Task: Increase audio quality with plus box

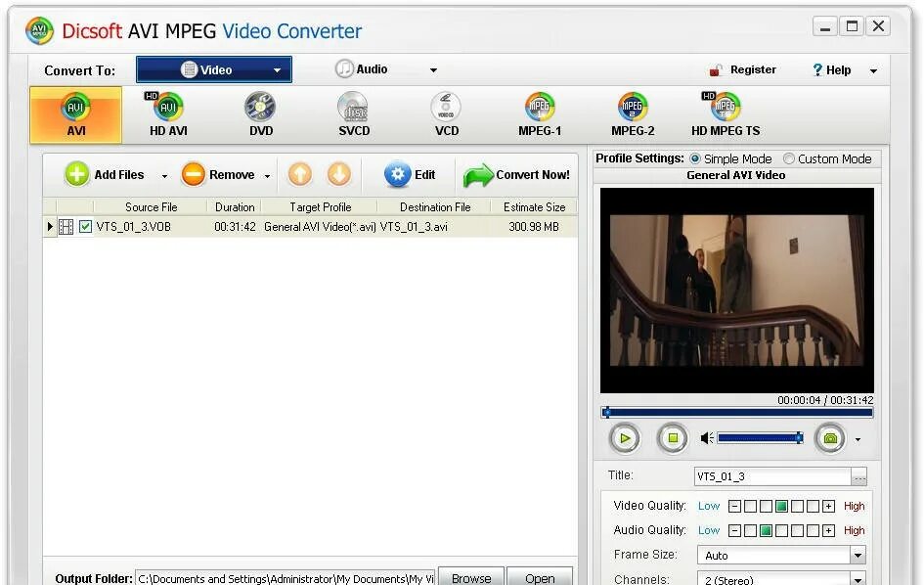Action: tap(828, 531)
